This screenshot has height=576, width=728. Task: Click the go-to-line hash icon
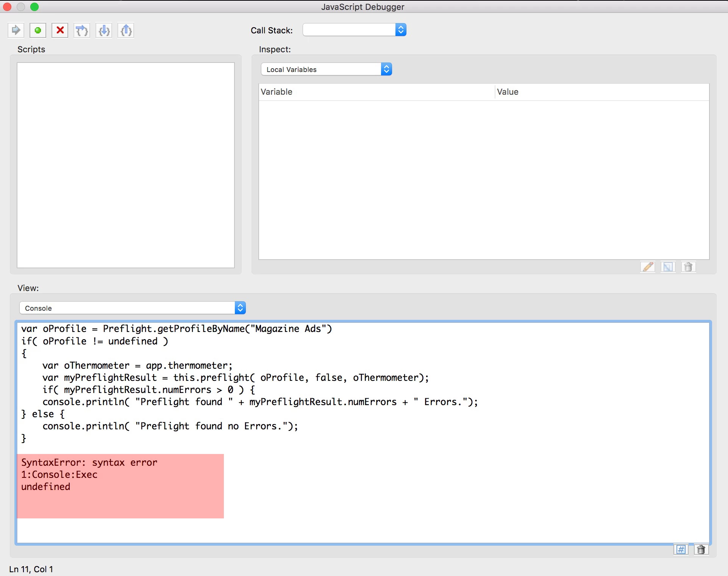click(681, 549)
